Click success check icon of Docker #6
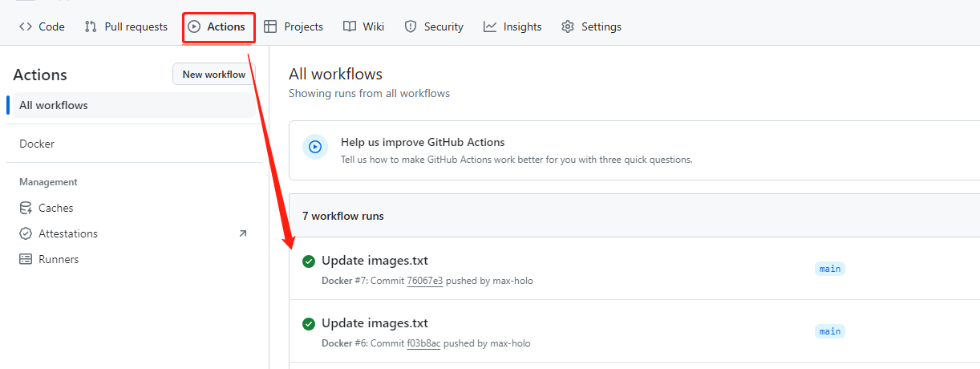 click(309, 323)
